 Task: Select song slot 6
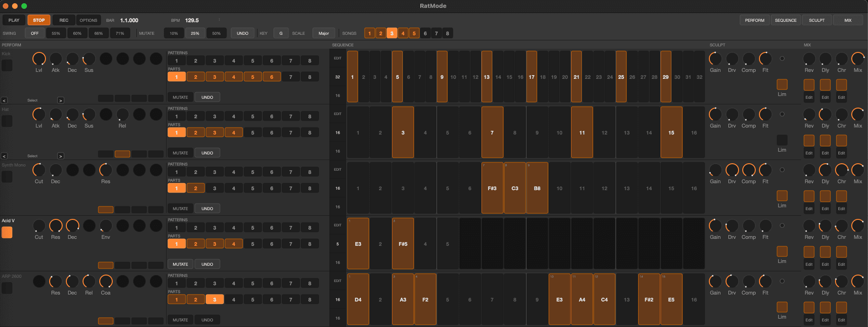tap(425, 33)
